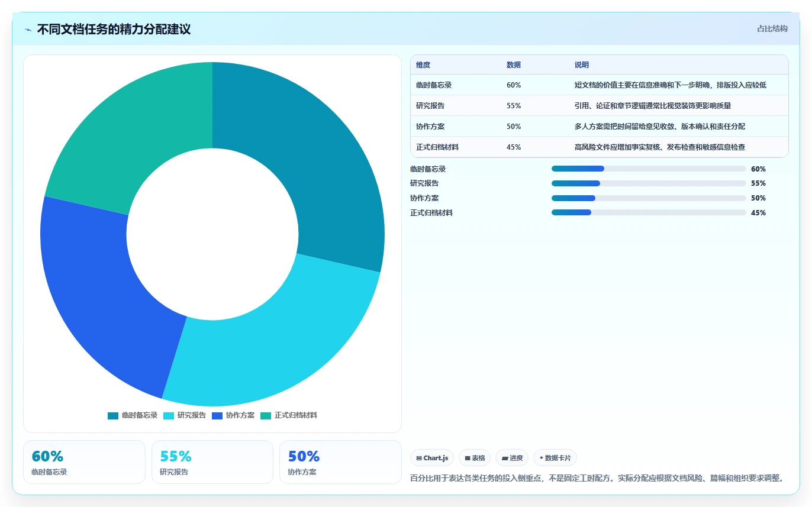The height and width of the screenshot is (507, 812).
Task: Click the 数据卡片 tag chip
Action: [555, 458]
